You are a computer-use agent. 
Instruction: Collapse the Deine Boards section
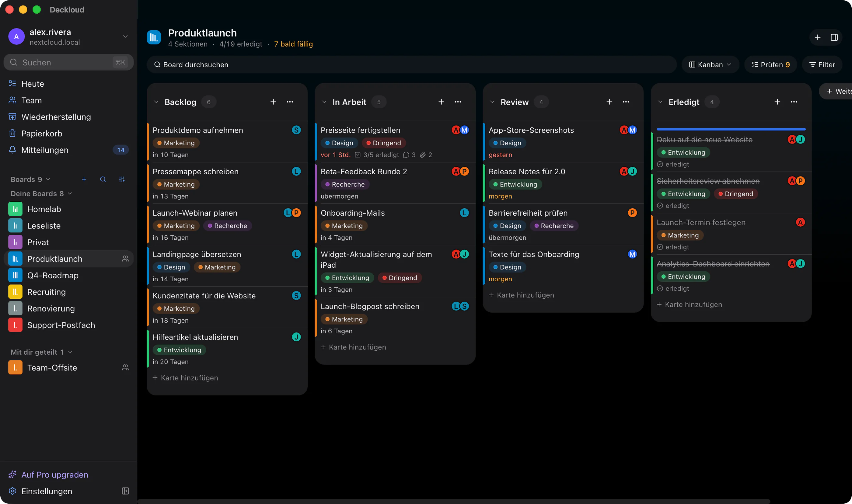click(70, 193)
